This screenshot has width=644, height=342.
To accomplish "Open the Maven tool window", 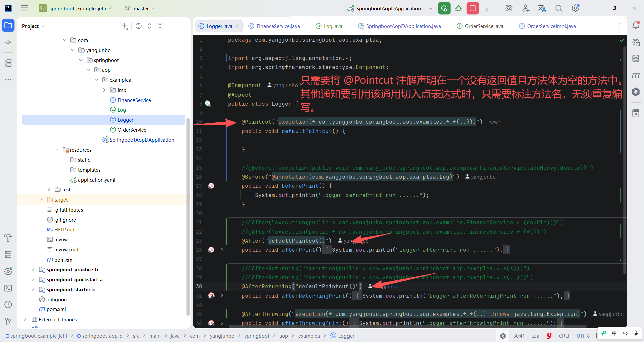I will coord(636,75).
